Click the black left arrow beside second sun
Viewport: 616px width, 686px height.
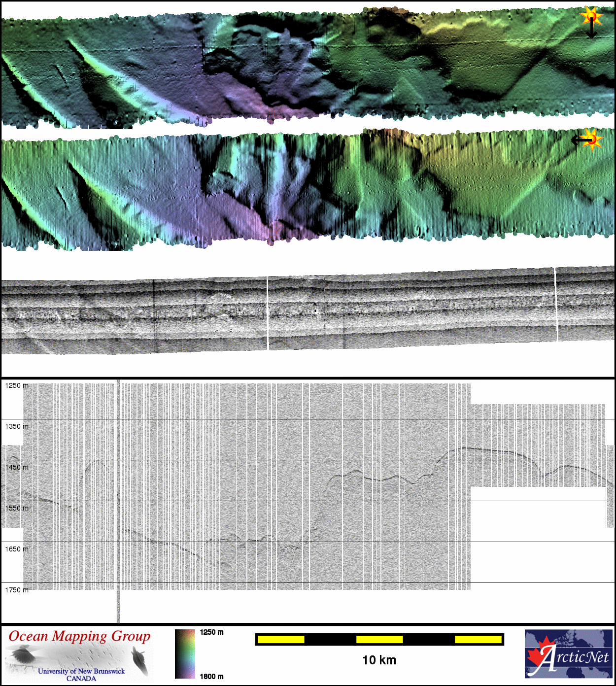(x=579, y=140)
